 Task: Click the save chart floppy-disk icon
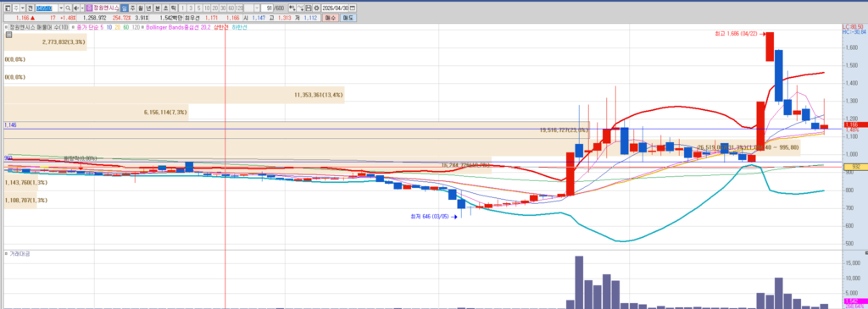pyautogui.click(x=309, y=8)
